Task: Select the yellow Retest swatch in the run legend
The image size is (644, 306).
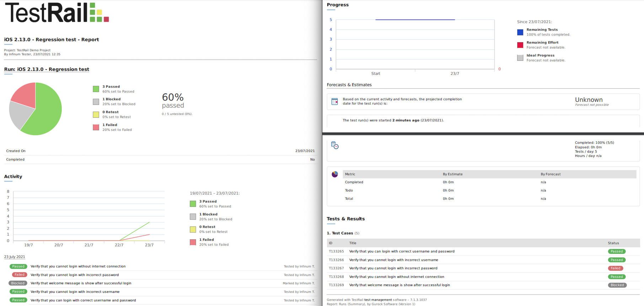Action: click(96, 115)
